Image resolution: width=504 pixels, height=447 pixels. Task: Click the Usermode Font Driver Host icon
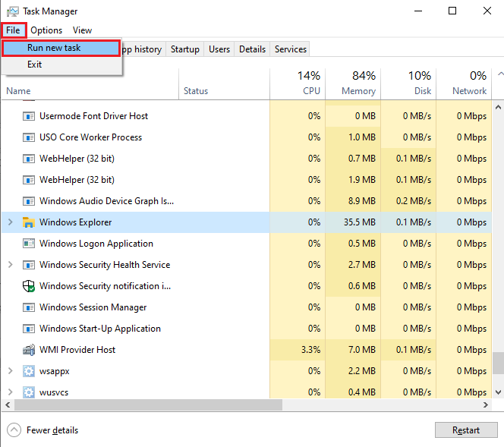[x=29, y=116]
